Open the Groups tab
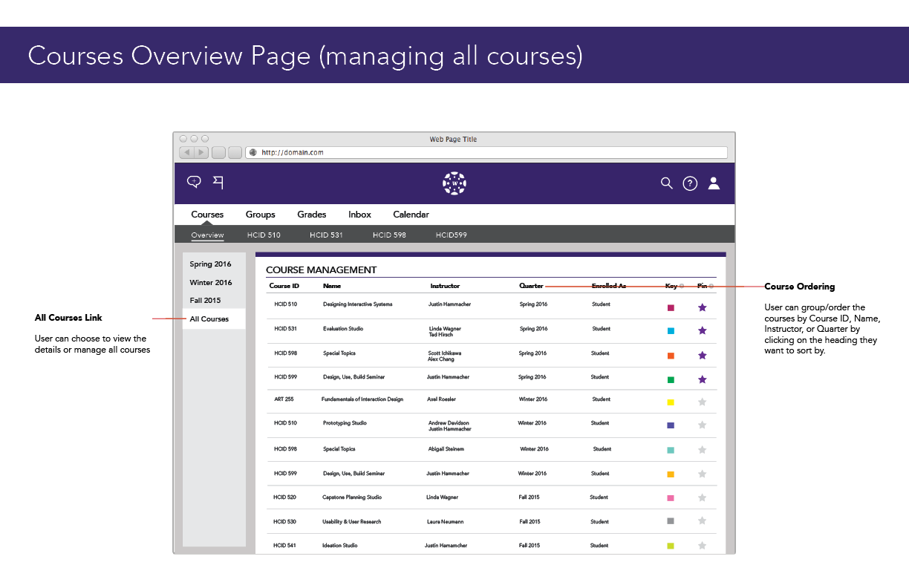 tap(261, 215)
